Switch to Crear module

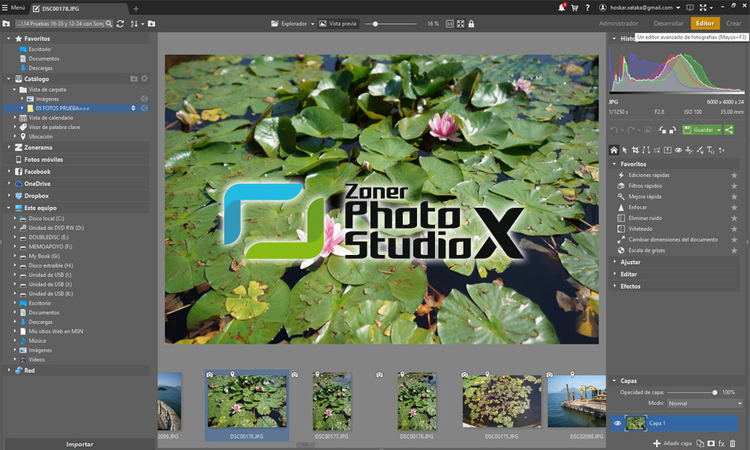point(733,23)
